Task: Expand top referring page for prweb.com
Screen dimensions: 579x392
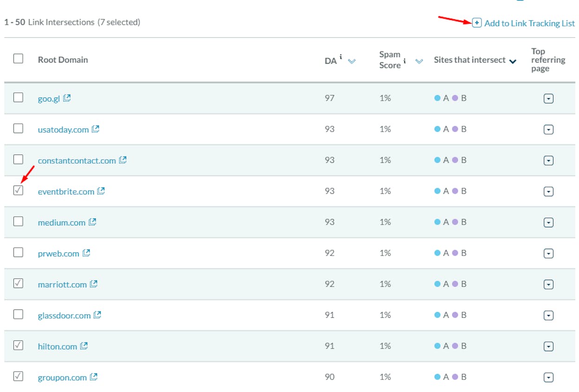Action: coord(548,253)
